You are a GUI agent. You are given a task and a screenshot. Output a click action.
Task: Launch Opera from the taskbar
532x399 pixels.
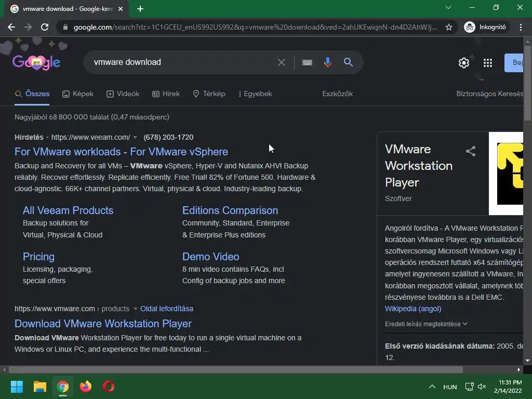109,387
